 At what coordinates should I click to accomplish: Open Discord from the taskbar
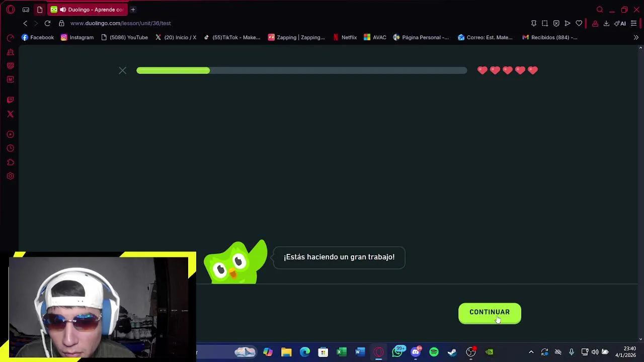pos(416,352)
